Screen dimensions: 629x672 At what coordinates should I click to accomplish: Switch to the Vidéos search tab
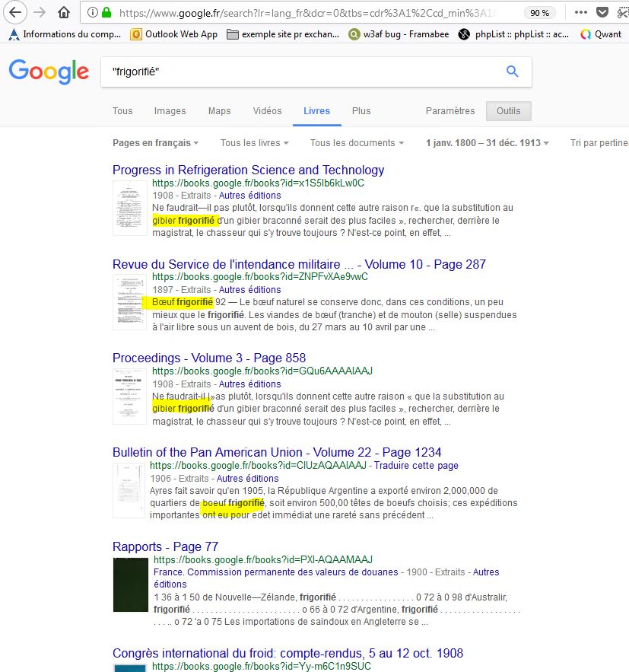[x=267, y=111]
